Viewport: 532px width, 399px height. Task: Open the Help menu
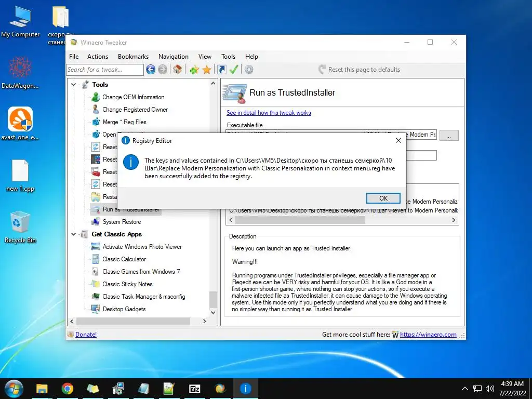coord(251,57)
